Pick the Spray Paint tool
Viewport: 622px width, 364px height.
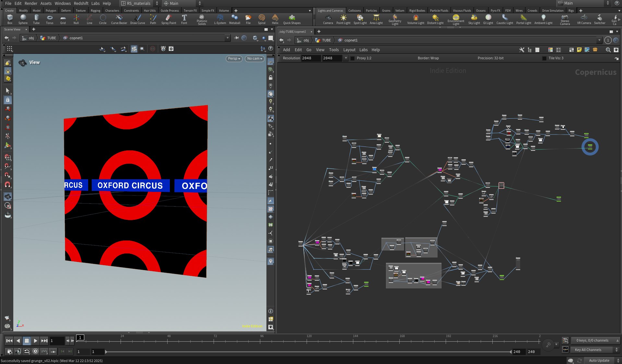point(169,19)
